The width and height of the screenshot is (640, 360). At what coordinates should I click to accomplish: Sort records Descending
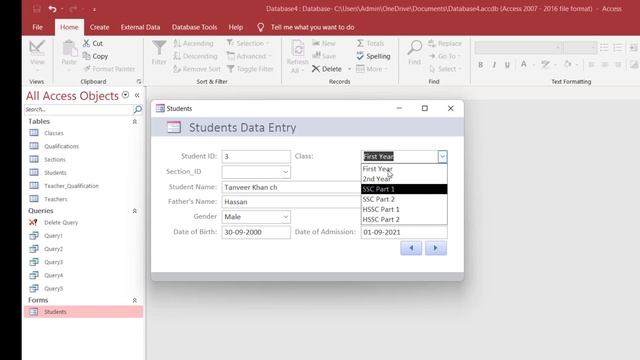click(195, 56)
